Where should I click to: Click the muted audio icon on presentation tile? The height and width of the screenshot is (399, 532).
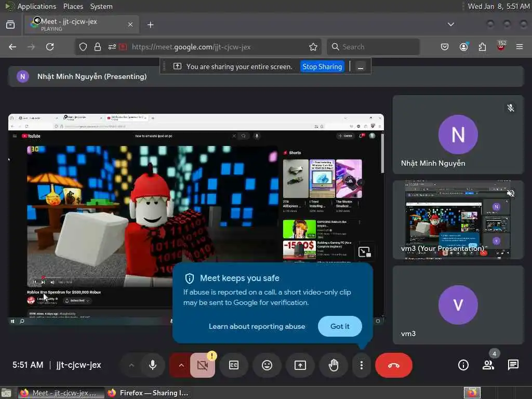[x=511, y=193]
